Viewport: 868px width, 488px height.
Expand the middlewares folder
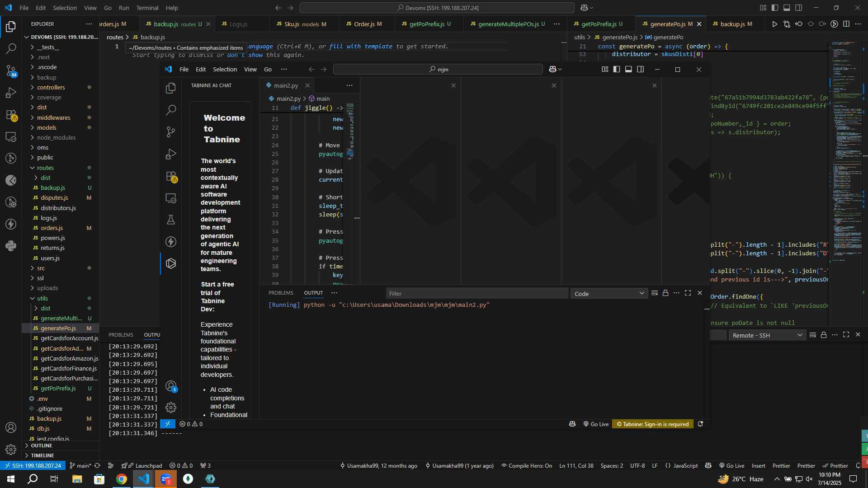coord(61,117)
